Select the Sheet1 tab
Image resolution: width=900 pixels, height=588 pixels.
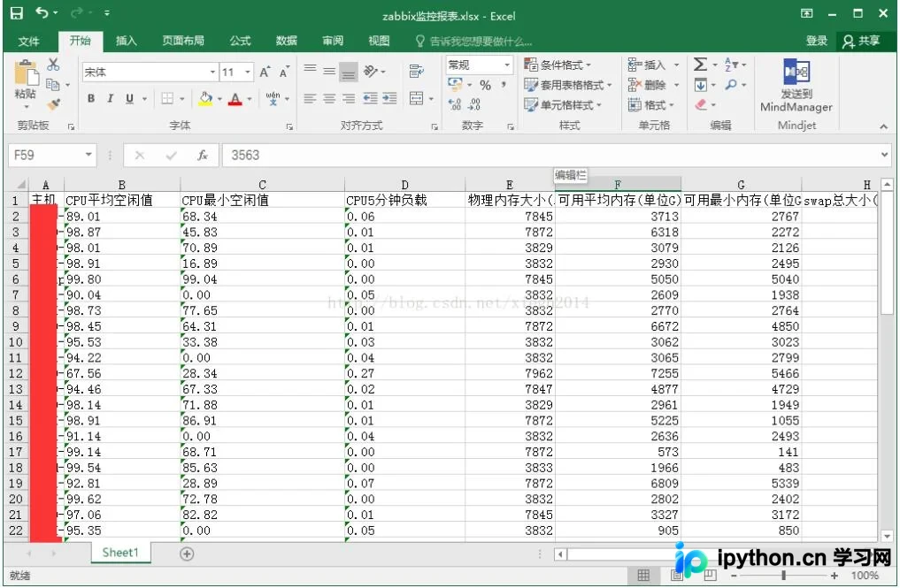click(120, 553)
